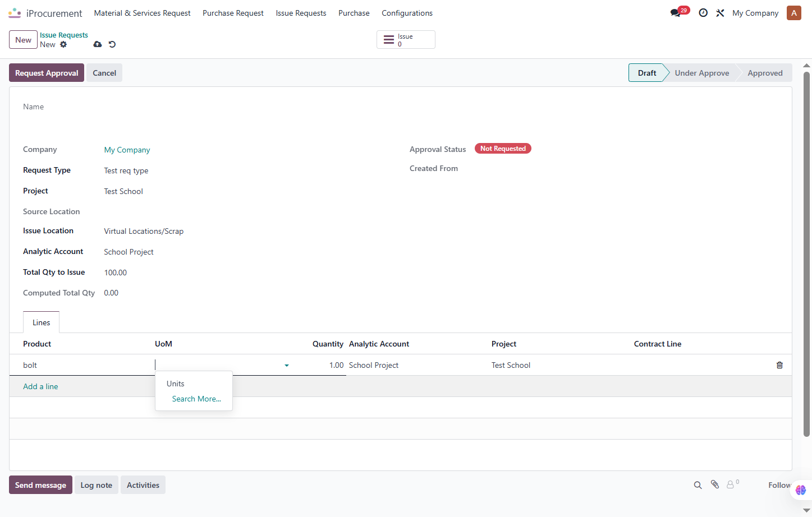Click the Log note button

point(97,485)
